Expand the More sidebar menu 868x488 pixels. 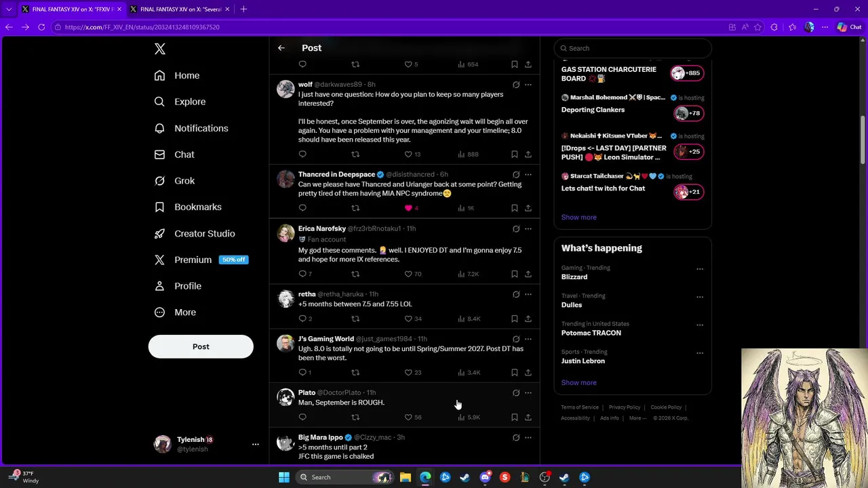(175, 312)
